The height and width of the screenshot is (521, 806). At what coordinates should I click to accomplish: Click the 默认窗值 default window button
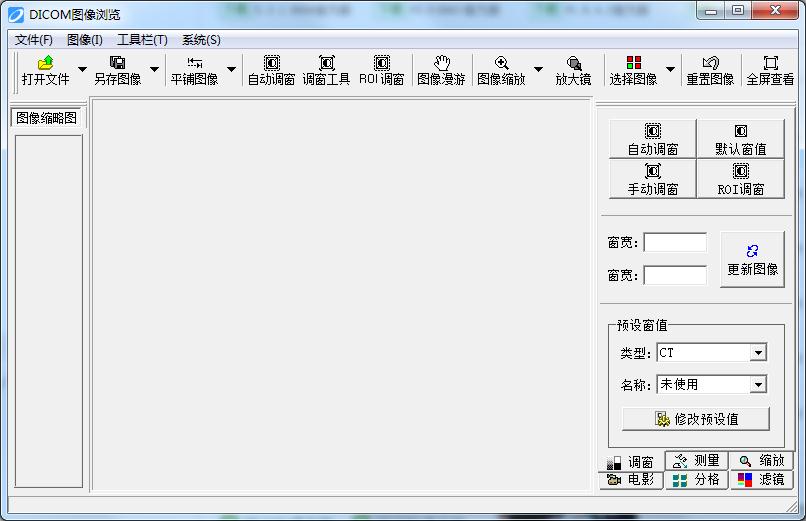point(741,139)
